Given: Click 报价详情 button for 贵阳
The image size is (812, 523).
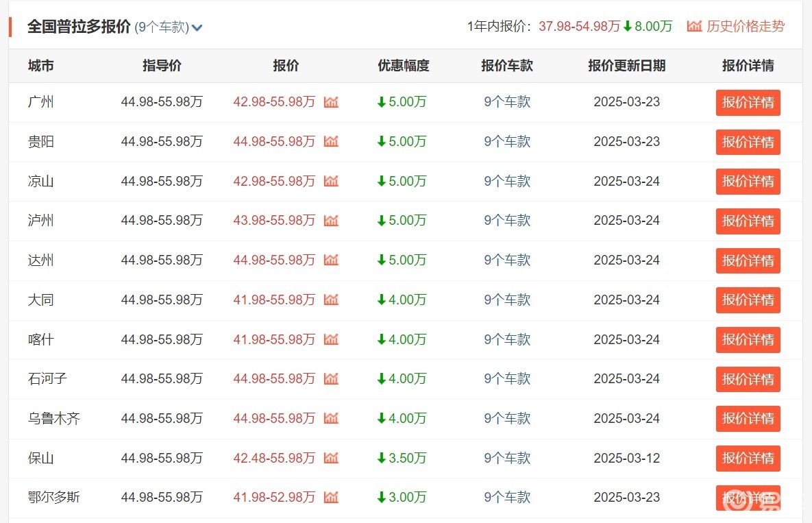Looking at the screenshot, I should pyautogui.click(x=748, y=142).
